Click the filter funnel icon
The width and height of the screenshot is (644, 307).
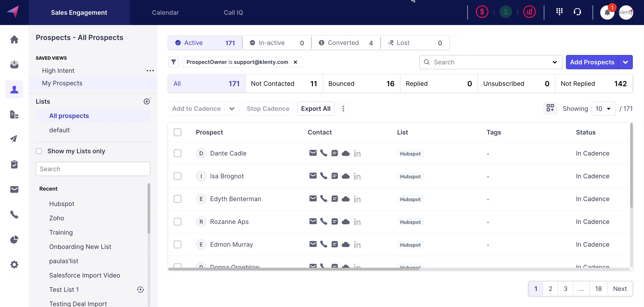(174, 62)
